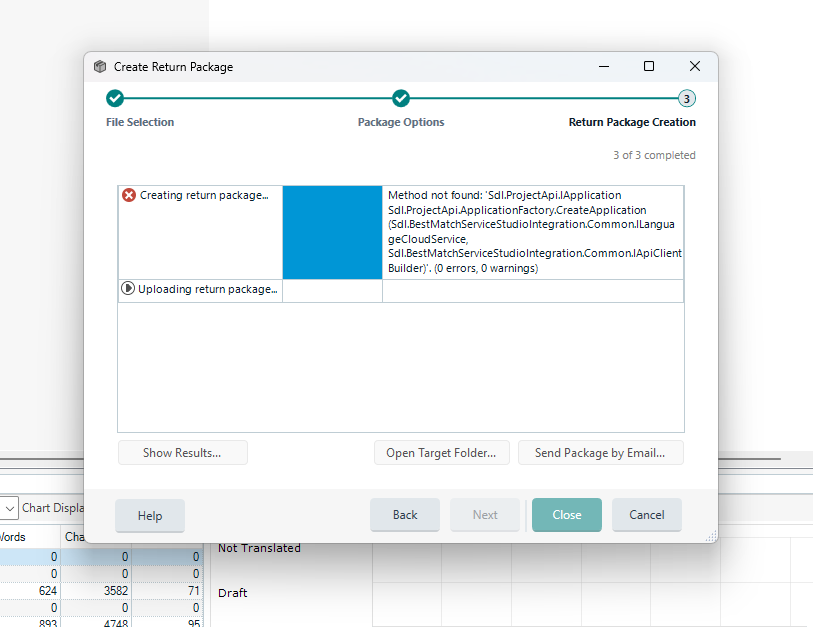Close the dialog using the title bar X
The image size is (813, 627).
click(x=695, y=67)
